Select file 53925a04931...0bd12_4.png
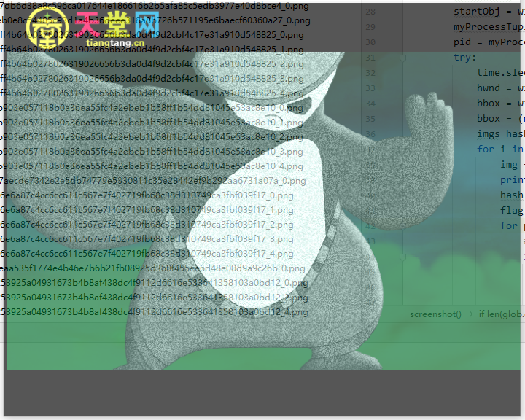Image resolution: width=525 pixels, height=420 pixels. (x=154, y=312)
